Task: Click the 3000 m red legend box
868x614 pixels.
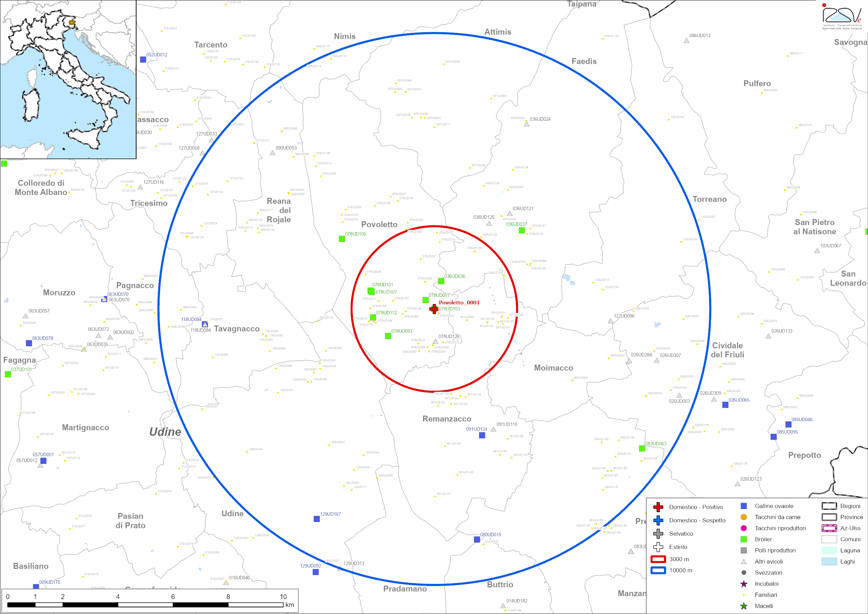Action: pyautogui.click(x=658, y=559)
